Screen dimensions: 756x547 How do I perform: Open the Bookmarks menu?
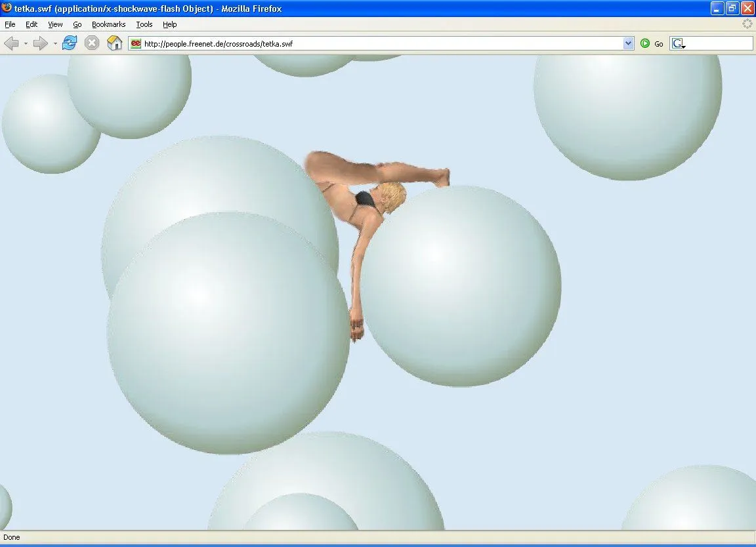[108, 24]
